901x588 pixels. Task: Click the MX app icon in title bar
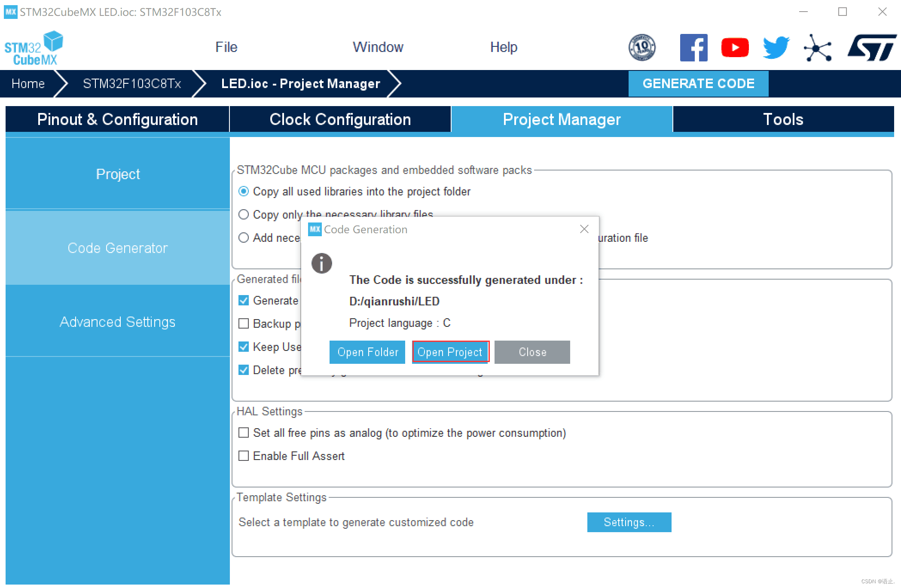(x=11, y=12)
